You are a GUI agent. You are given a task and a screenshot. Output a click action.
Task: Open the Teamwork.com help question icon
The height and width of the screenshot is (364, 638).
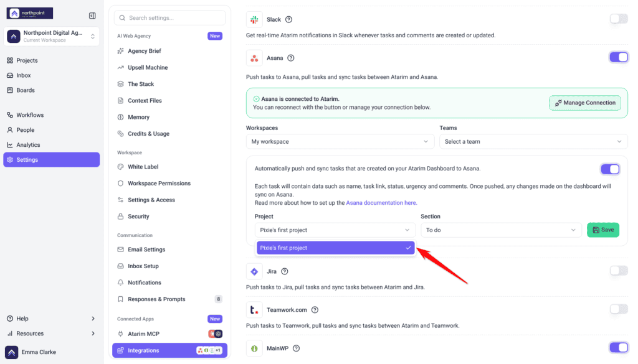pos(315,310)
